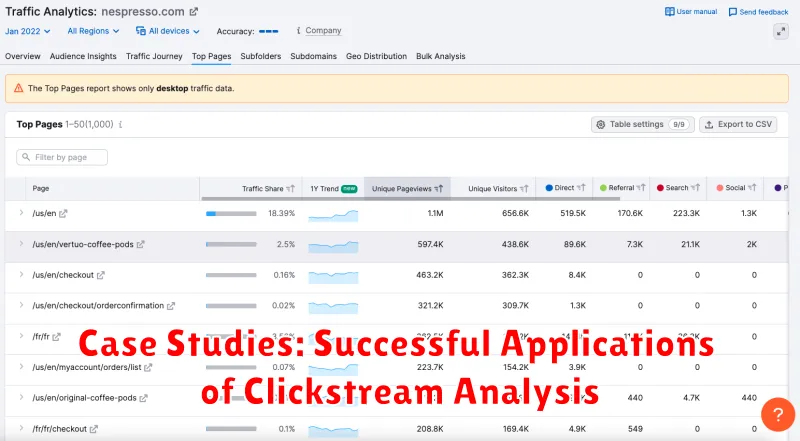Expand the /us/en/vertuo-coffee-pods row

tap(21, 244)
